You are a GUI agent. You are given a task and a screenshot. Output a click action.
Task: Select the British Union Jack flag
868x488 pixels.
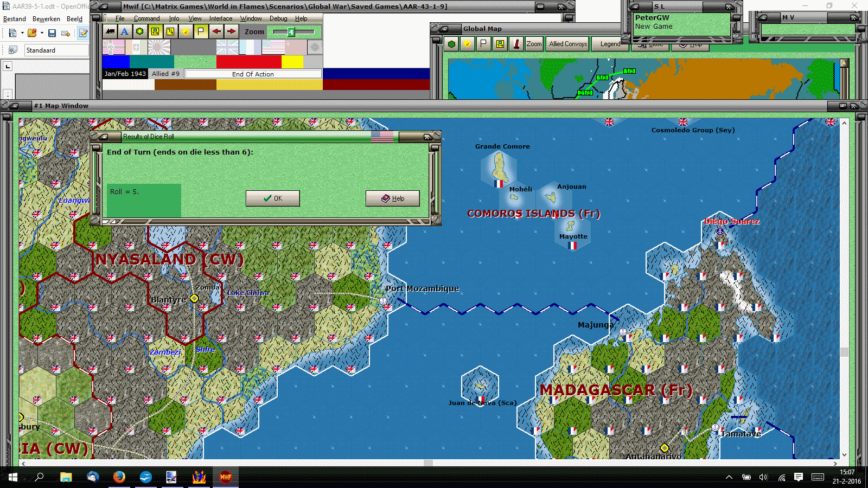point(227,48)
